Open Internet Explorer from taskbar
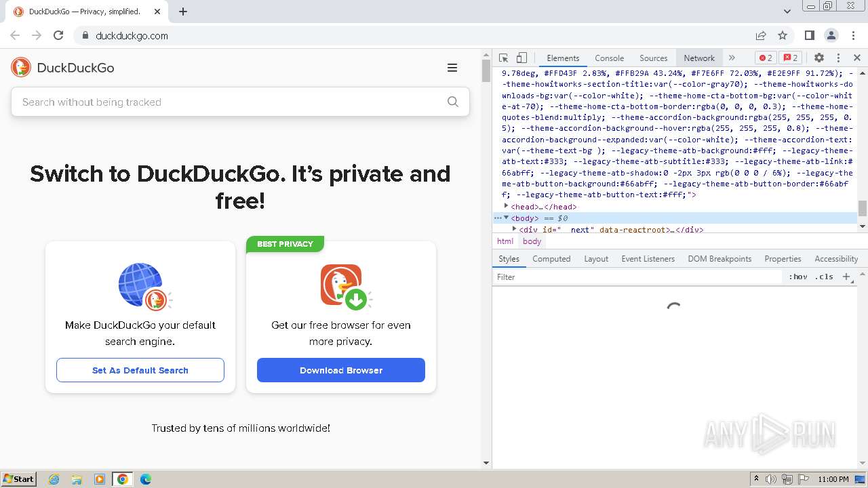This screenshot has width=868, height=488. (54, 479)
